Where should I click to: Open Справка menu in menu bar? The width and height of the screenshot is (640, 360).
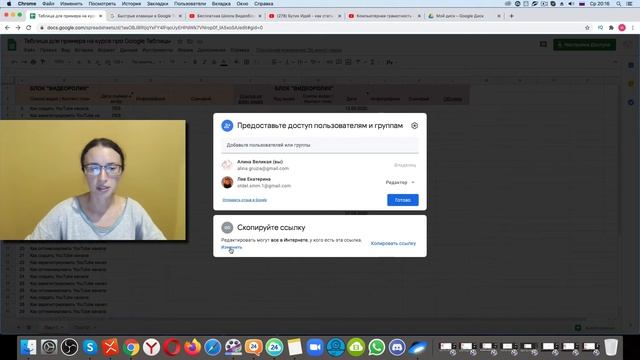(x=263, y=4)
